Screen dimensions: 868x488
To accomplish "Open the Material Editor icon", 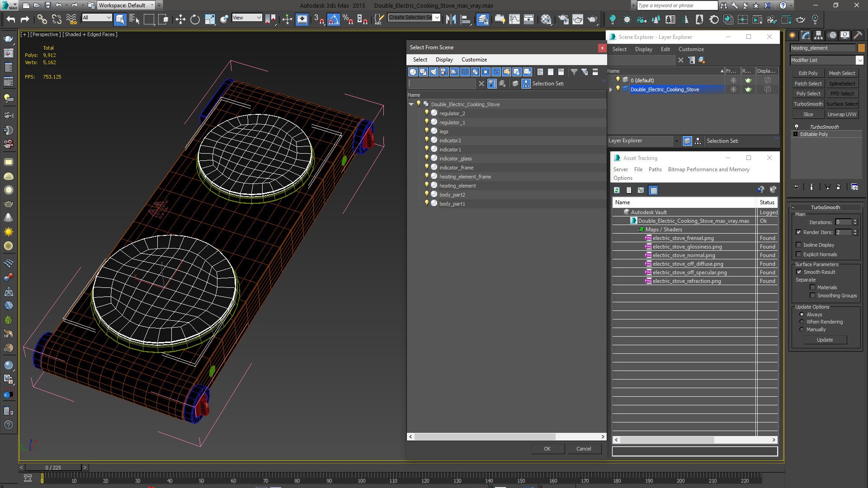I will tap(546, 19).
